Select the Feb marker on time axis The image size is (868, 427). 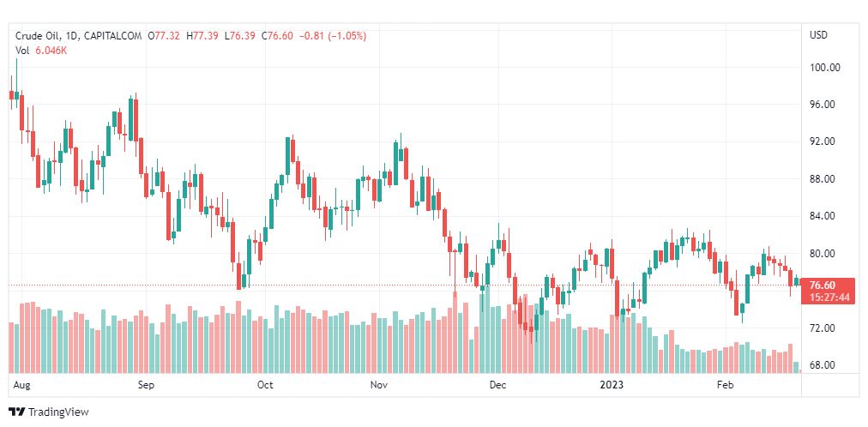(x=726, y=386)
